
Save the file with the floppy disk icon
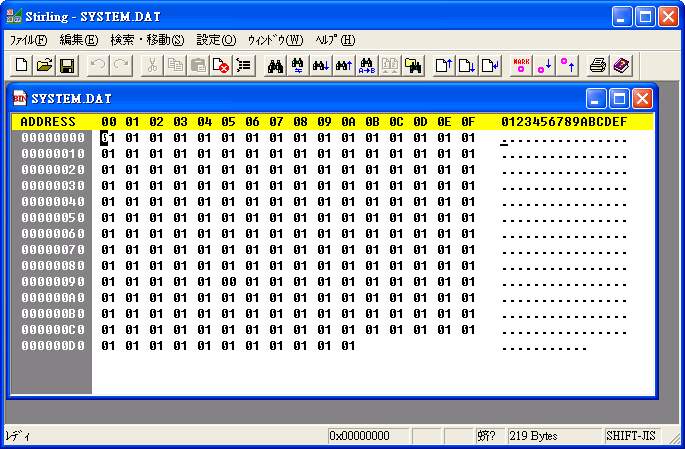67,65
